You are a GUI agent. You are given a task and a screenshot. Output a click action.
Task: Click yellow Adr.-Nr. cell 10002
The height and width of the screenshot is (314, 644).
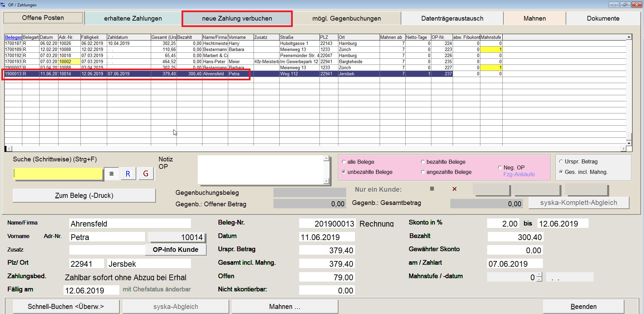(x=69, y=61)
